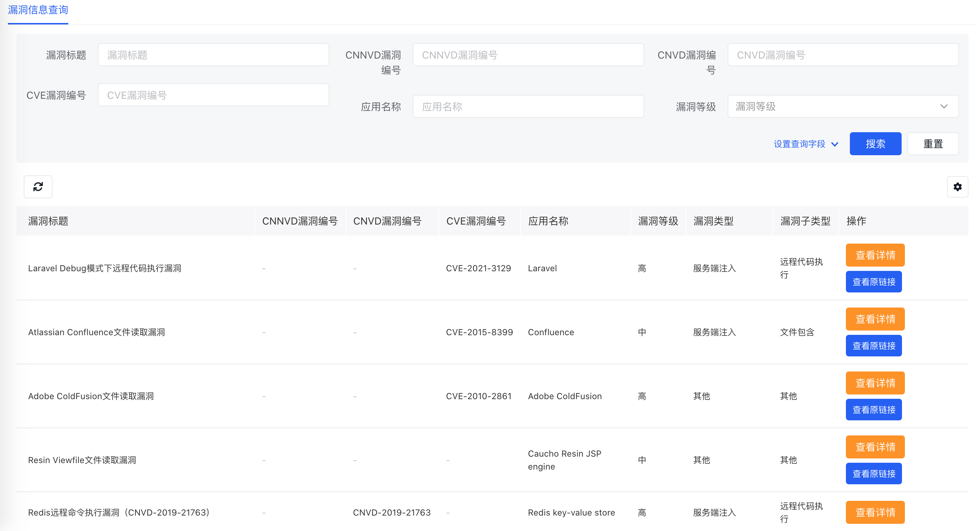Focus the CNVD漏洞编号 input field
The width and height of the screenshot is (980, 531).
click(843, 55)
